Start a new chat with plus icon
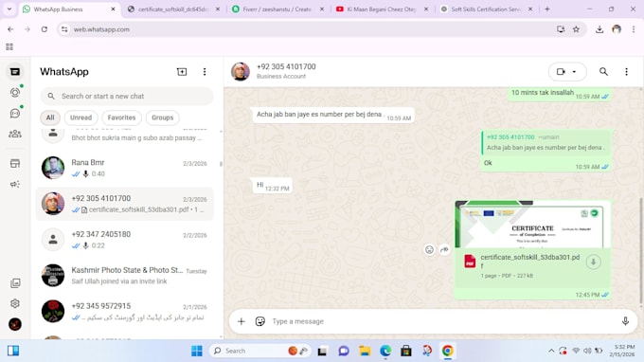Viewport: 644px width, 362px height. pos(182,71)
